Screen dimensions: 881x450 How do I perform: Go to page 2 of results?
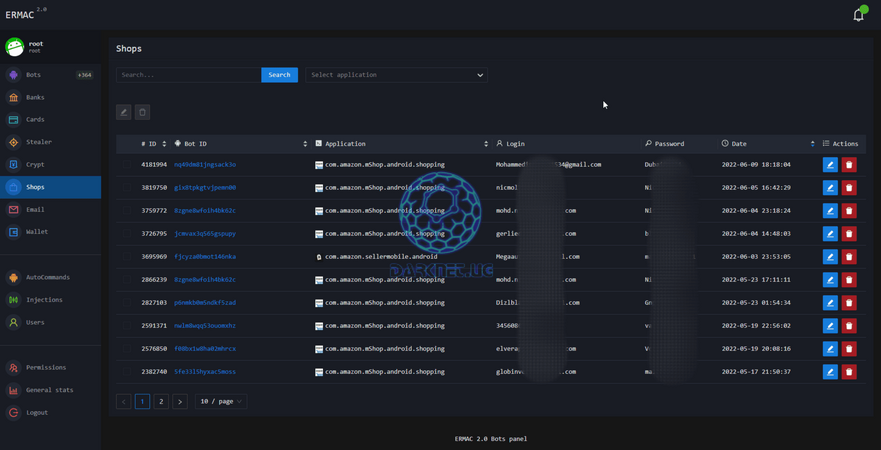click(x=161, y=402)
